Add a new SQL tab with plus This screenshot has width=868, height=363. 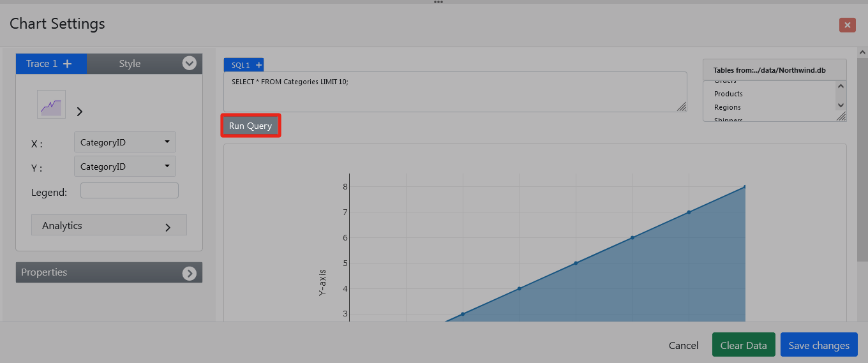(258, 65)
